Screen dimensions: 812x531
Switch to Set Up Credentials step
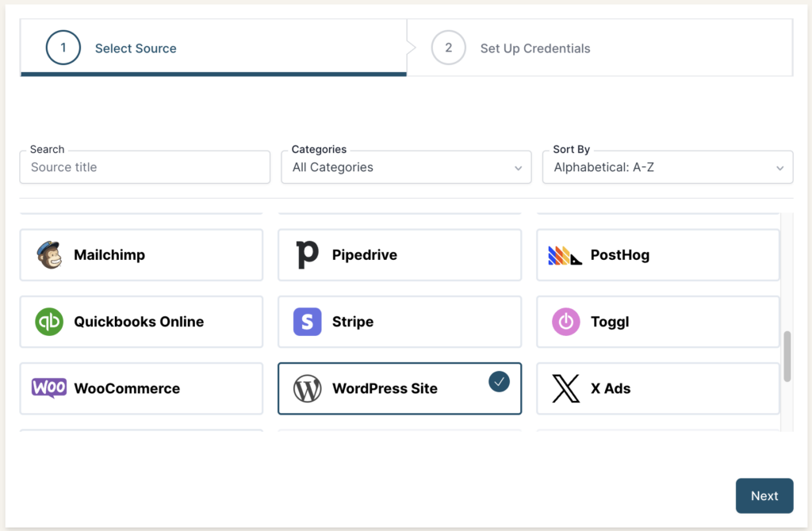[535, 48]
